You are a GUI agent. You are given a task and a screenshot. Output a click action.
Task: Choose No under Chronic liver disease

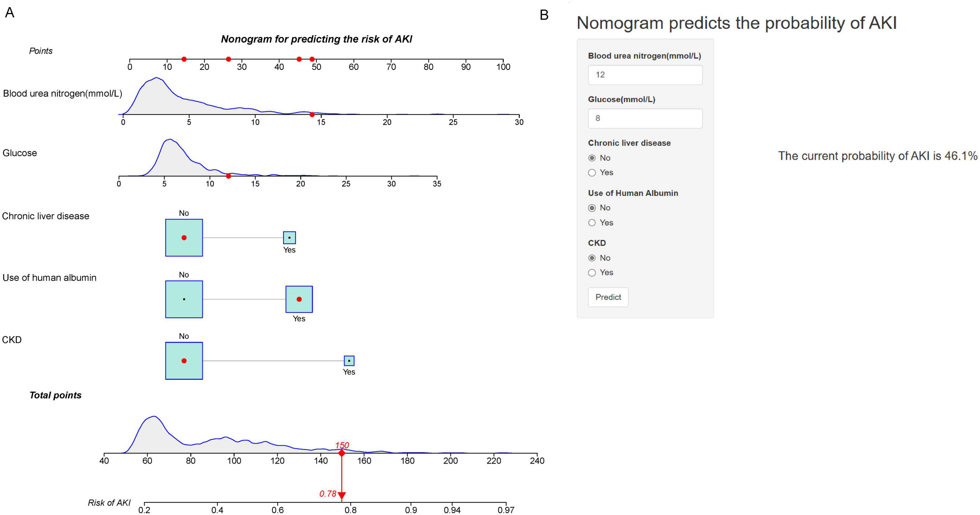click(592, 158)
